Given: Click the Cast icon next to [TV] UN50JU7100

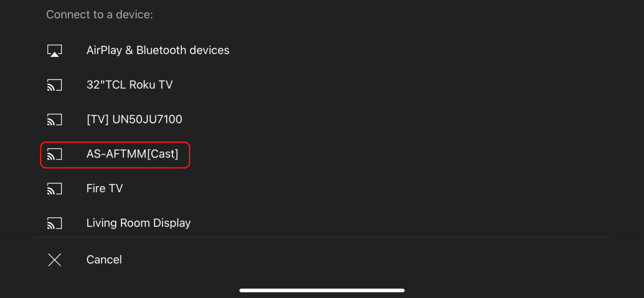Looking at the screenshot, I should pos(55,119).
